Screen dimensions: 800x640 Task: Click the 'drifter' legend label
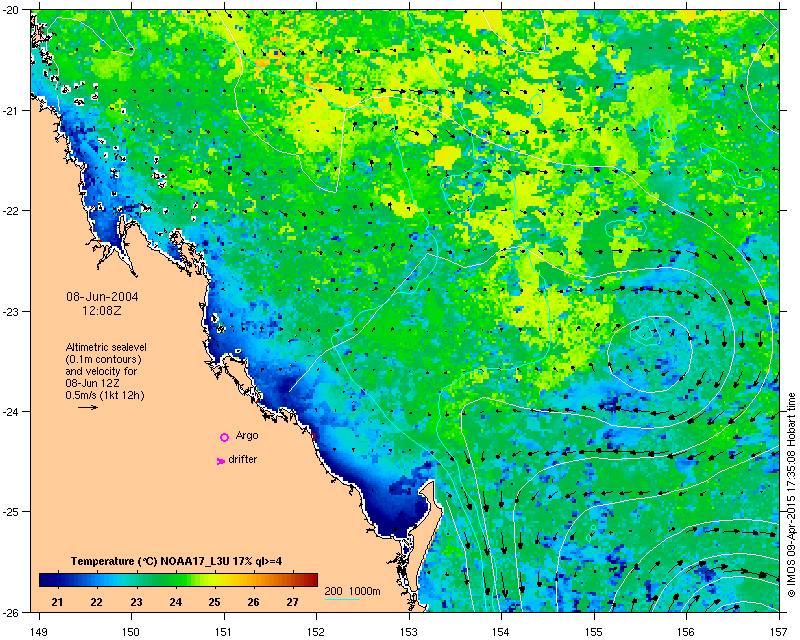coord(242,459)
